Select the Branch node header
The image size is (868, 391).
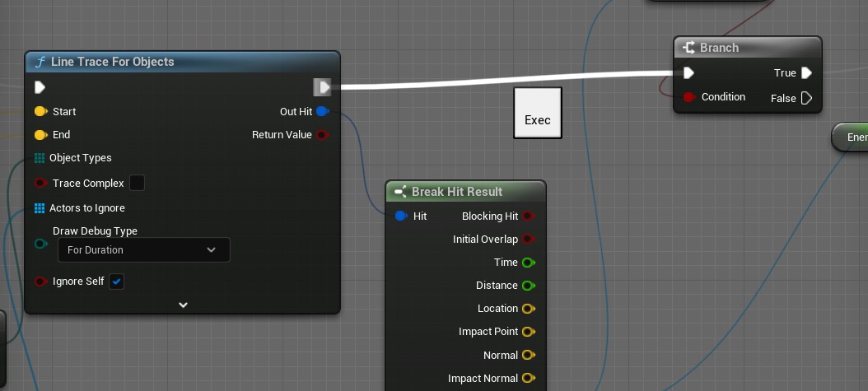click(x=719, y=48)
